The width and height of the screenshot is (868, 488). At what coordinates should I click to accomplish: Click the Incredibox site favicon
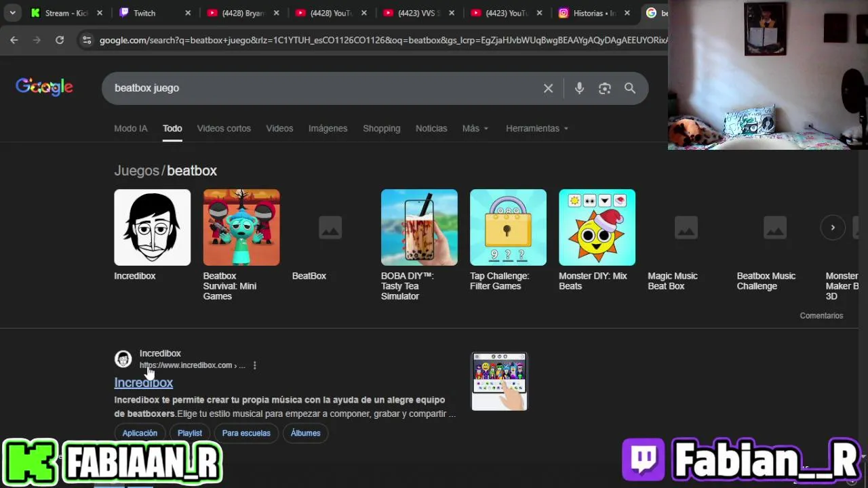click(x=123, y=359)
